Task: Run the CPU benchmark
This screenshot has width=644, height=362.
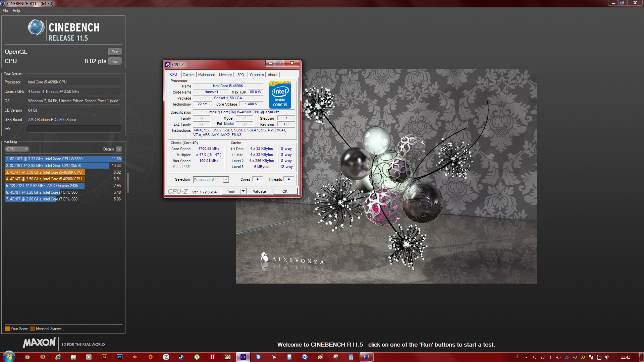Action: [x=115, y=61]
